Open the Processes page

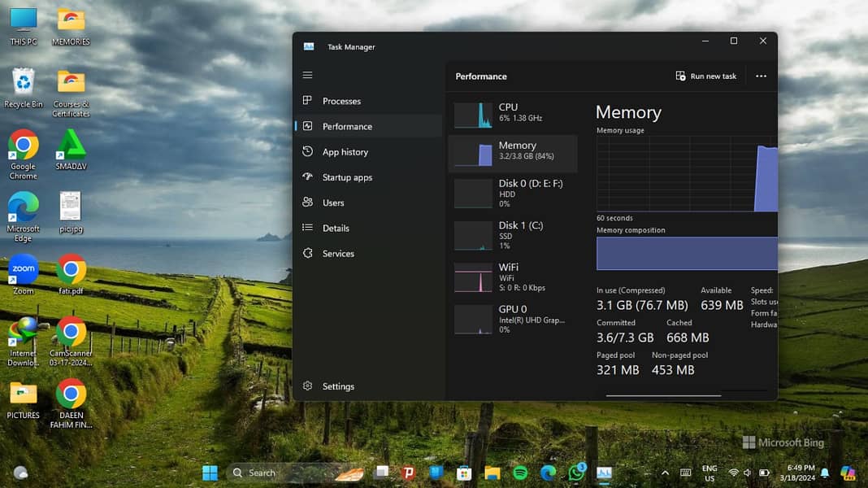click(341, 101)
